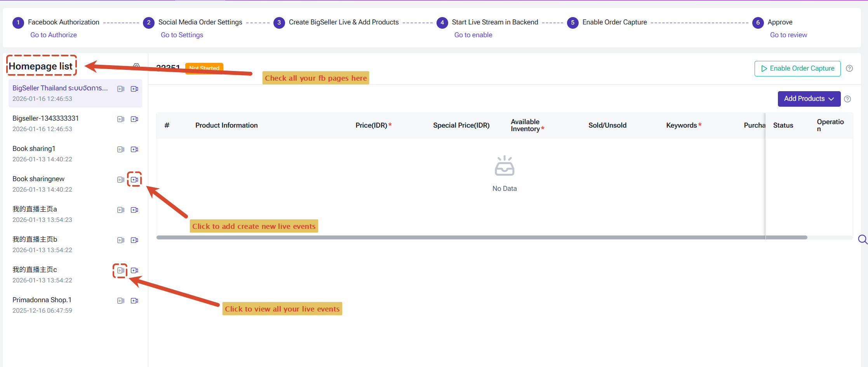Create new live event for Primadonna Shop.1

click(134, 301)
